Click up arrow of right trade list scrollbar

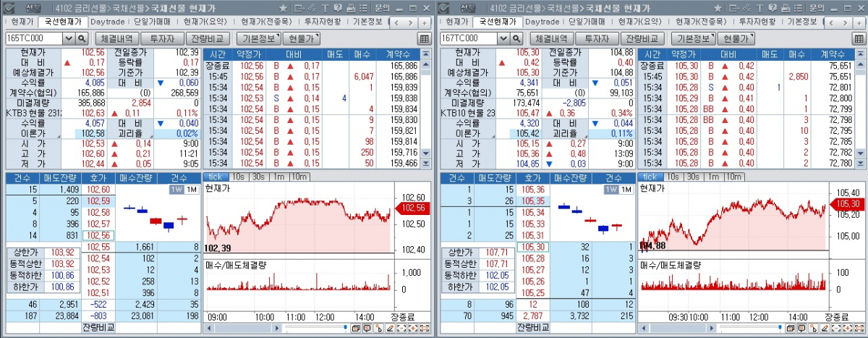860,65
